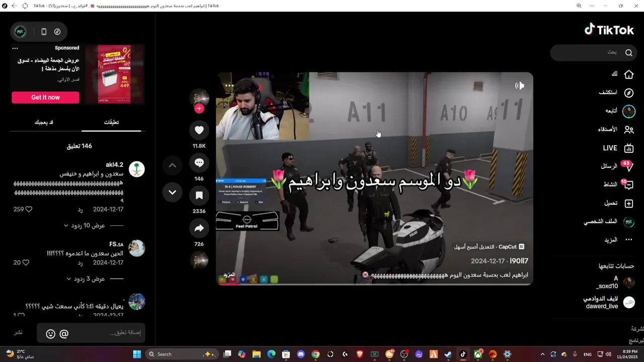Open the For You home icon

[x=629, y=74]
